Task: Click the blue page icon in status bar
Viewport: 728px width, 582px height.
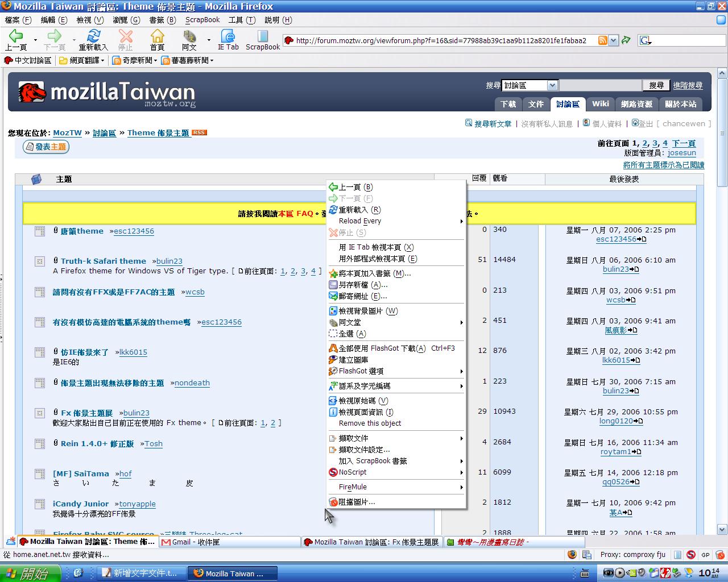Action: click(677, 555)
